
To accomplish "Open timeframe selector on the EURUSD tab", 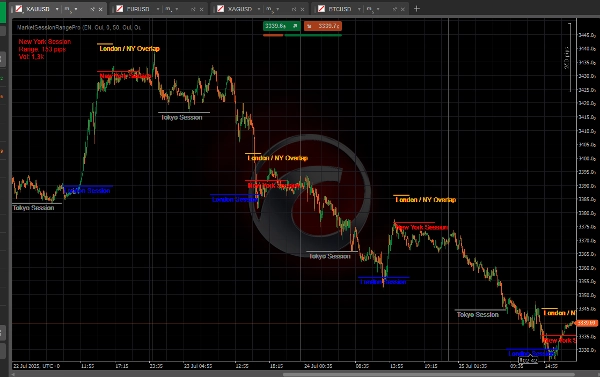I will coord(171,9).
